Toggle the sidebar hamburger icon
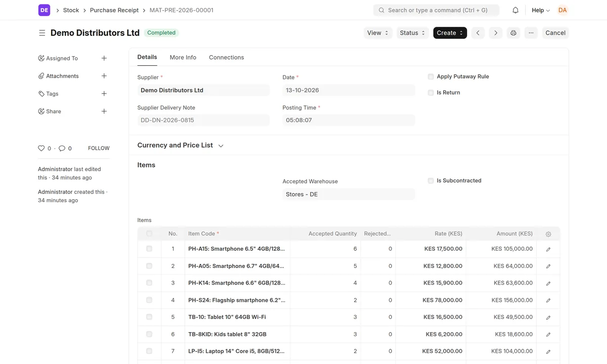This screenshot has width=607, height=364. [42, 33]
